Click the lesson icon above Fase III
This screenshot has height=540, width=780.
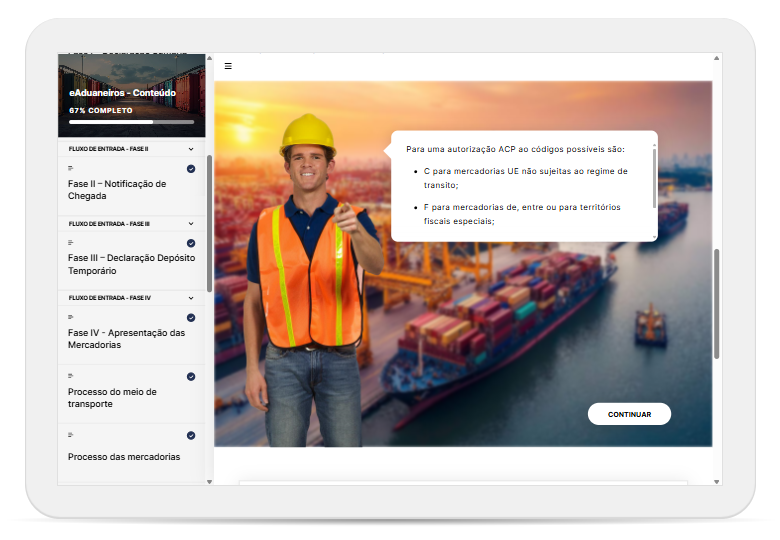(x=71, y=243)
